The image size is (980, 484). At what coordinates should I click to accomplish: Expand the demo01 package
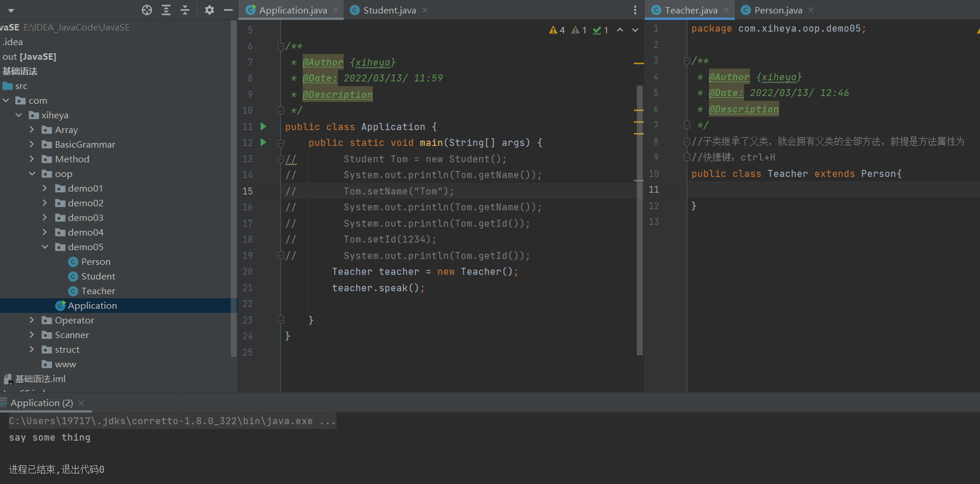(x=44, y=188)
